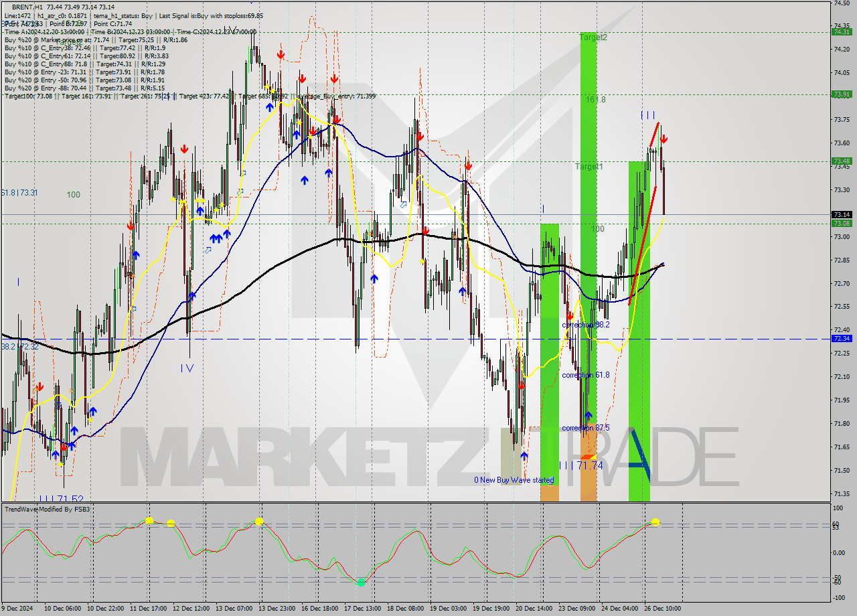Viewport: 857px width, 616px height.
Task: Click the '17 Dec 13:00' time label
Action: pyautogui.click(x=362, y=608)
